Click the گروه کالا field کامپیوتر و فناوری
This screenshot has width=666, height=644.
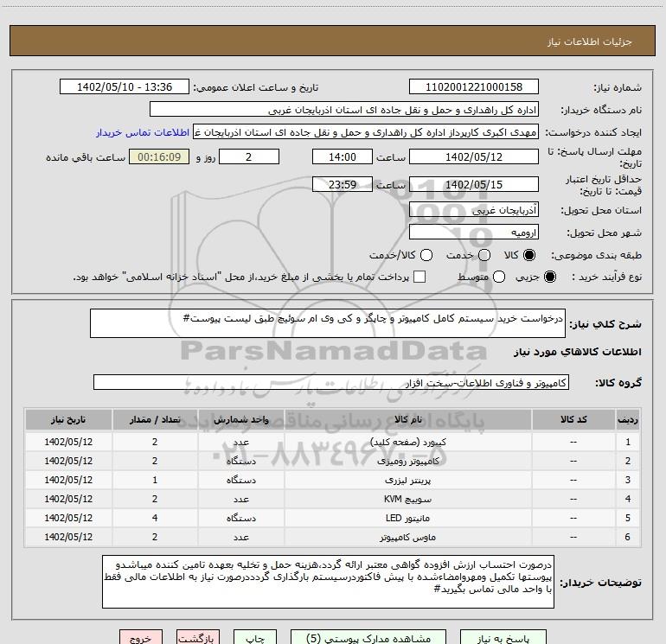[x=331, y=382]
